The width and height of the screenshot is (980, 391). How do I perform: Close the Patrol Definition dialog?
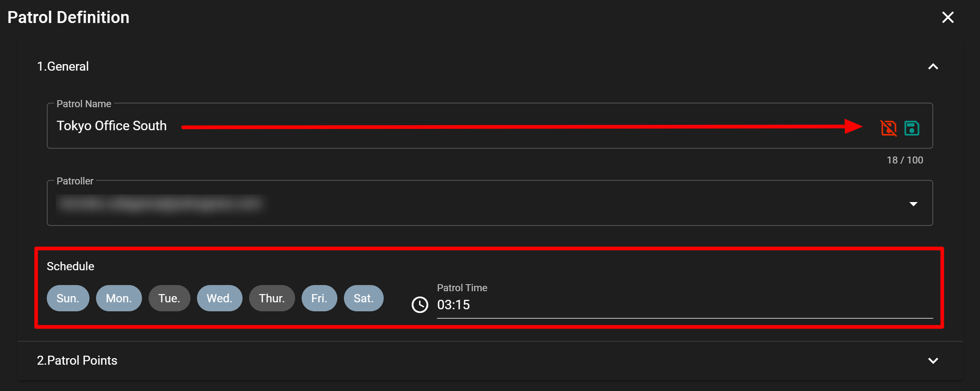click(x=948, y=17)
